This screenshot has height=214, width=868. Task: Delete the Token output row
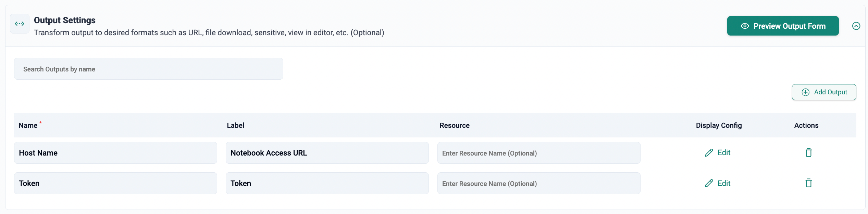tap(808, 183)
